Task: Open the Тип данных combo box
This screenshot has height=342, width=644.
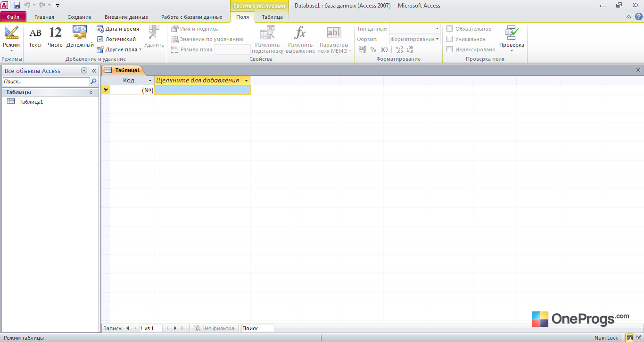Action: pos(415,29)
